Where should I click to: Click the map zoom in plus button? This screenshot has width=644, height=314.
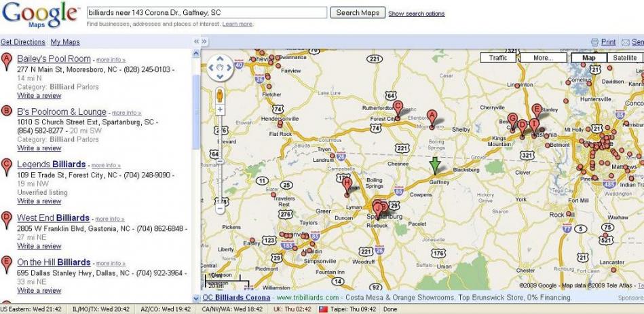pos(220,109)
